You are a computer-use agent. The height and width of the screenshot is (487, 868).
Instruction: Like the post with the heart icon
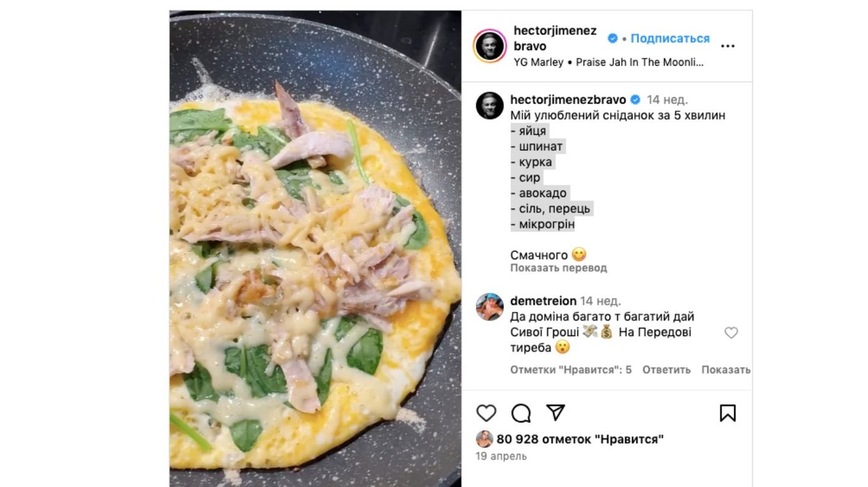click(486, 413)
